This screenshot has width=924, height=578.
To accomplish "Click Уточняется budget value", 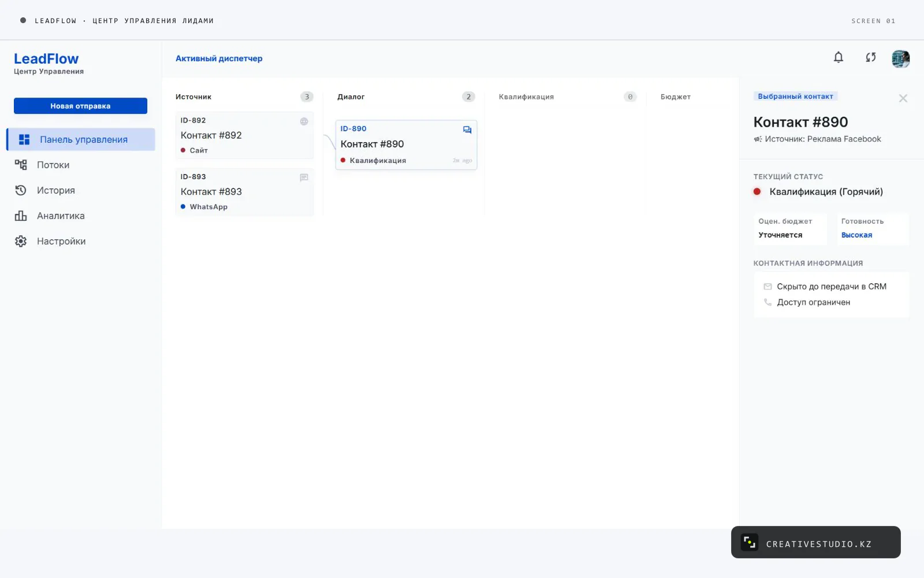I will click(780, 235).
